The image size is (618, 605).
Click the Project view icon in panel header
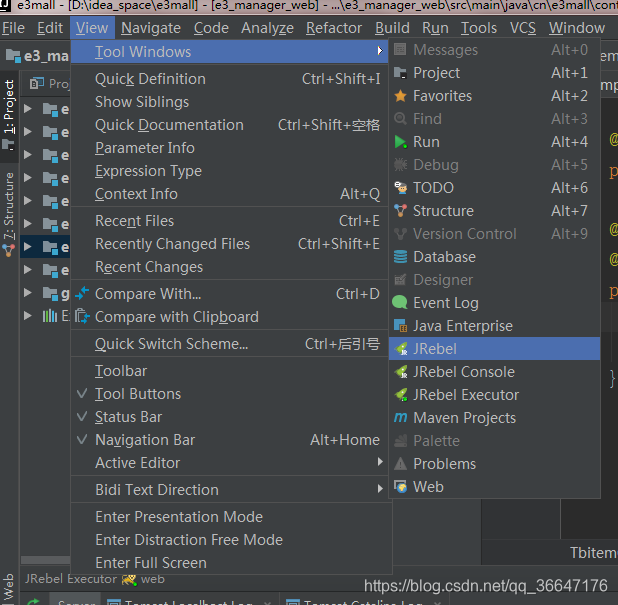pos(37,83)
